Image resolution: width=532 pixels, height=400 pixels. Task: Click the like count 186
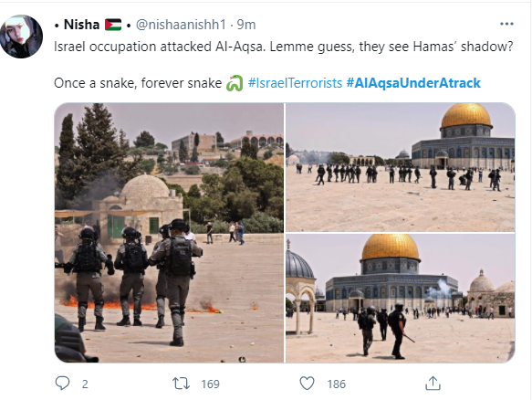(x=336, y=384)
